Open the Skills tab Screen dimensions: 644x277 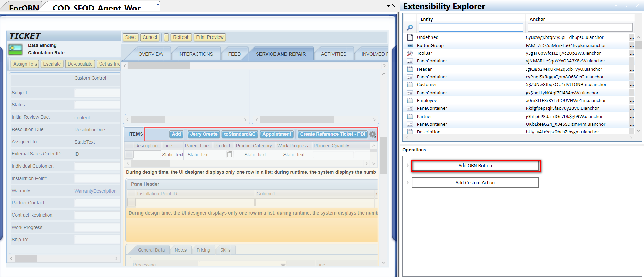point(225,250)
